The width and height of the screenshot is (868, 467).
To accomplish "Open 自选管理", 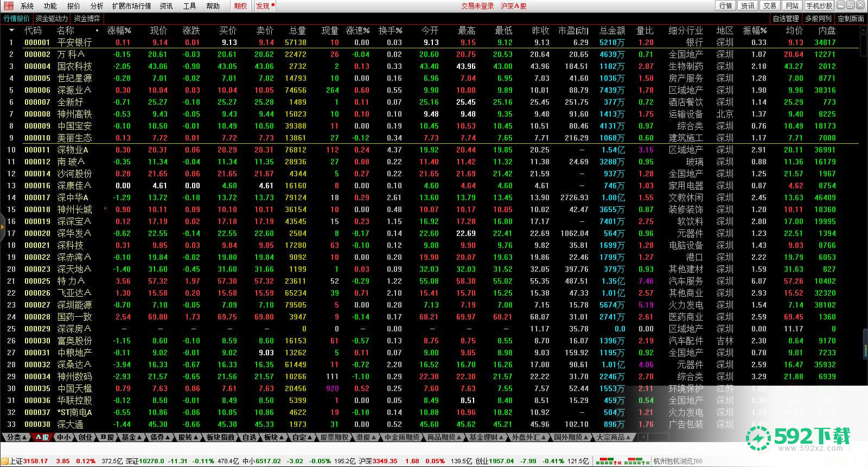I will pyautogui.click(x=786, y=18).
